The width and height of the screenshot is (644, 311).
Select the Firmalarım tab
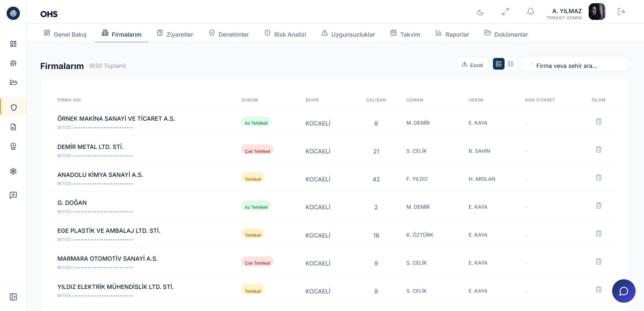click(x=122, y=34)
